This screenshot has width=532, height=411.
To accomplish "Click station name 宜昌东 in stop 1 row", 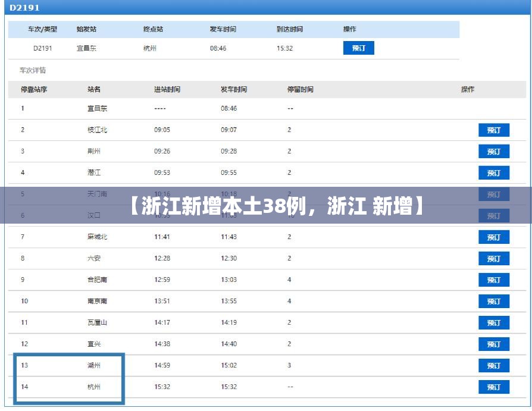I will pyautogui.click(x=97, y=109).
